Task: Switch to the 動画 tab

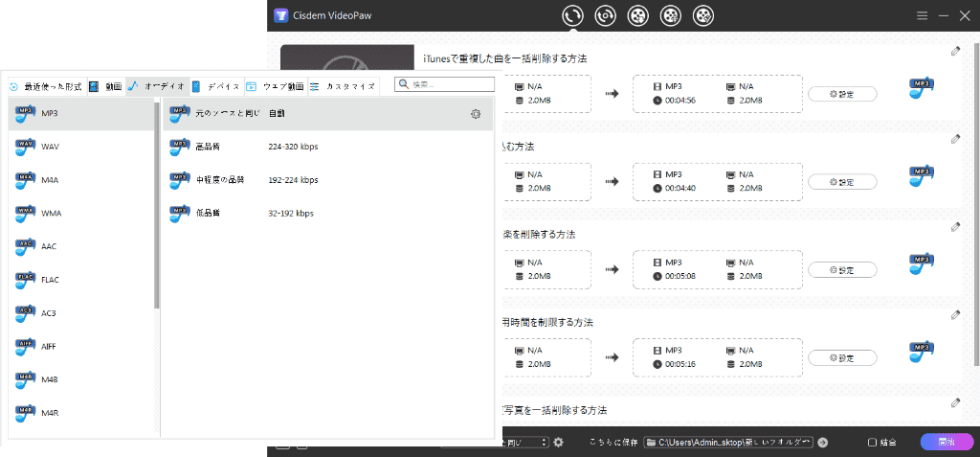Action: 105,86
